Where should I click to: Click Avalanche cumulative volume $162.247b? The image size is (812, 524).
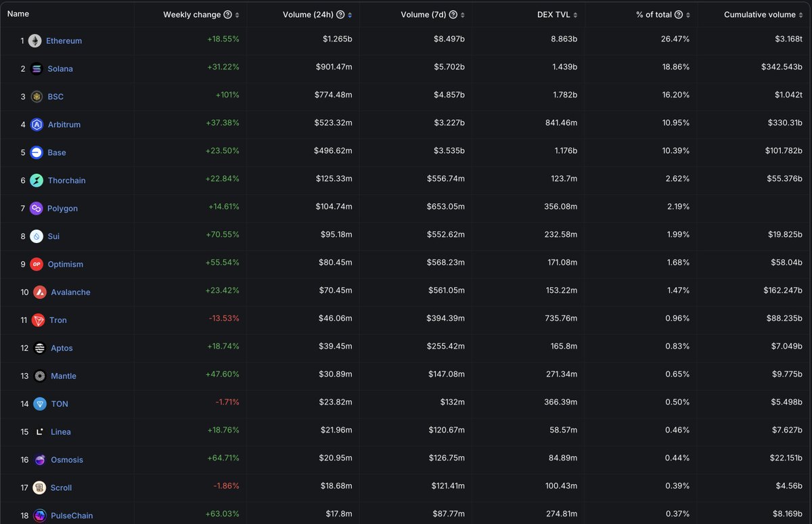(x=783, y=292)
